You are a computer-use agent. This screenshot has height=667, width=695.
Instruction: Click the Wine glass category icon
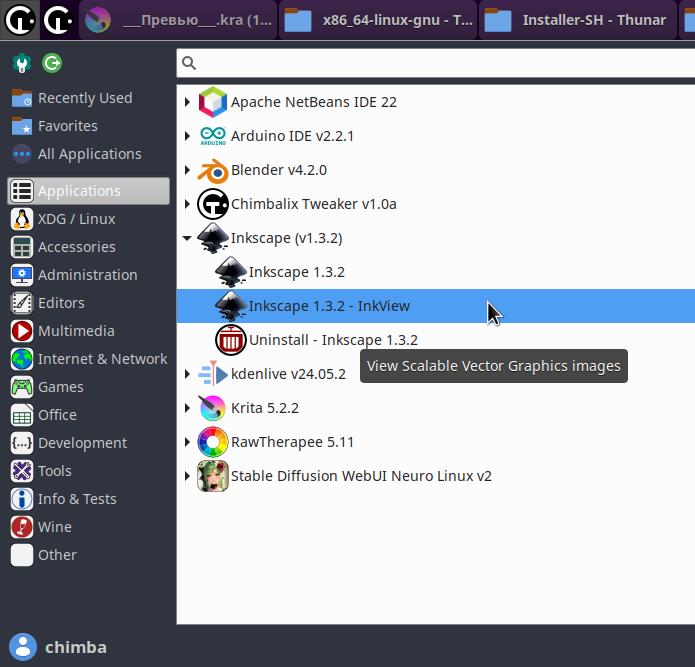(x=22, y=527)
